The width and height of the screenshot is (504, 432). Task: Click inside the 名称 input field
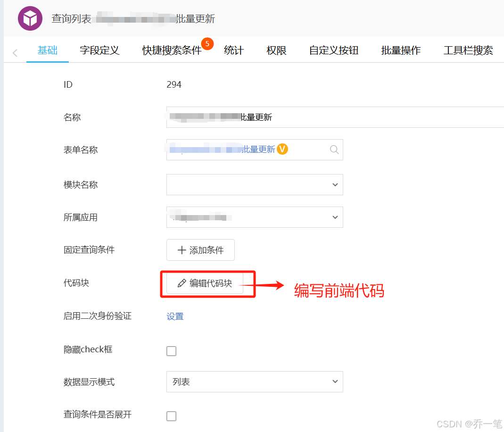330,117
